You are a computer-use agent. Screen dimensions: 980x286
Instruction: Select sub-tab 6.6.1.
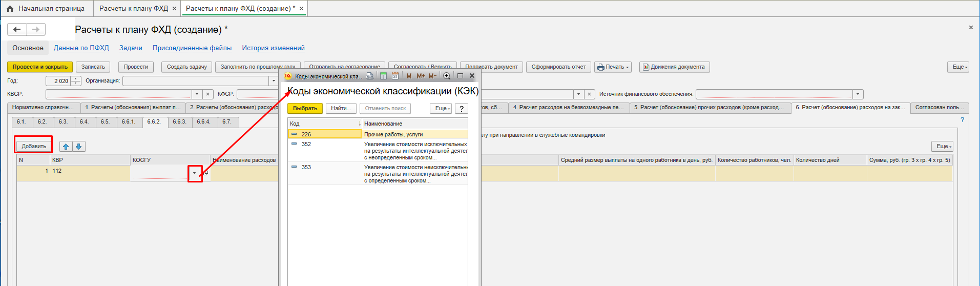tap(129, 122)
